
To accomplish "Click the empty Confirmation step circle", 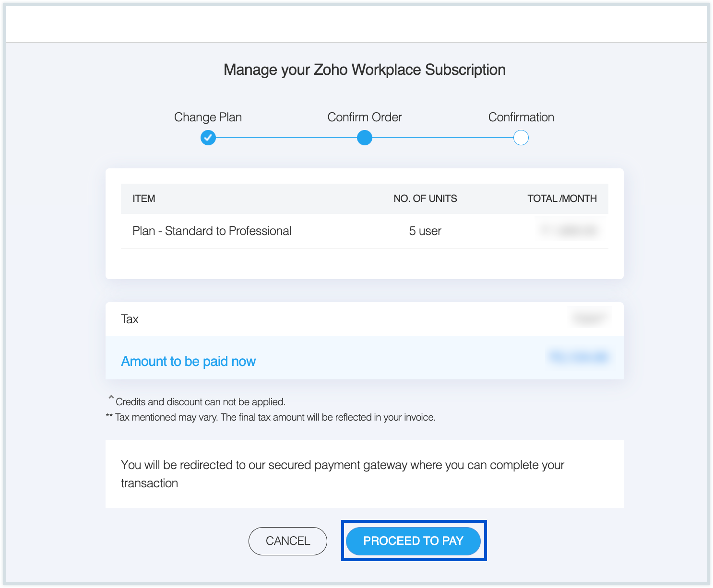I will coord(521,138).
